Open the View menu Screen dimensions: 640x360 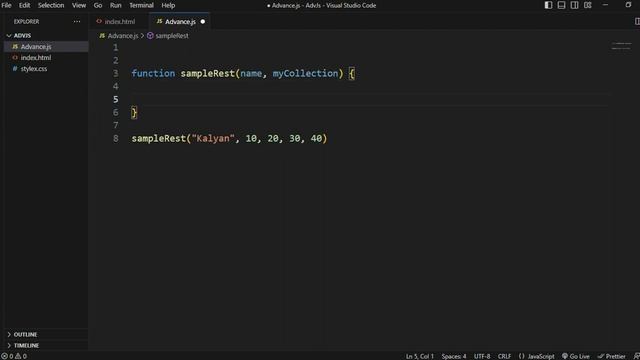click(79, 5)
